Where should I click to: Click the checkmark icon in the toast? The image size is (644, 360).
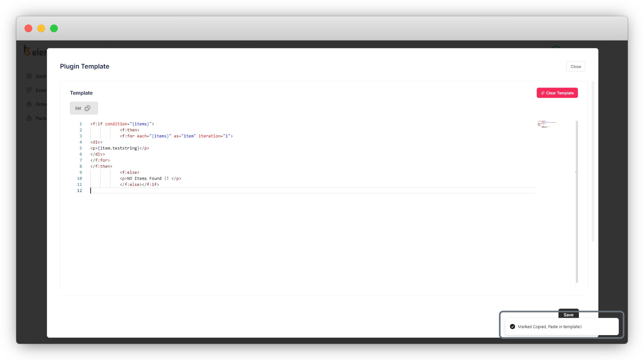[512, 326]
